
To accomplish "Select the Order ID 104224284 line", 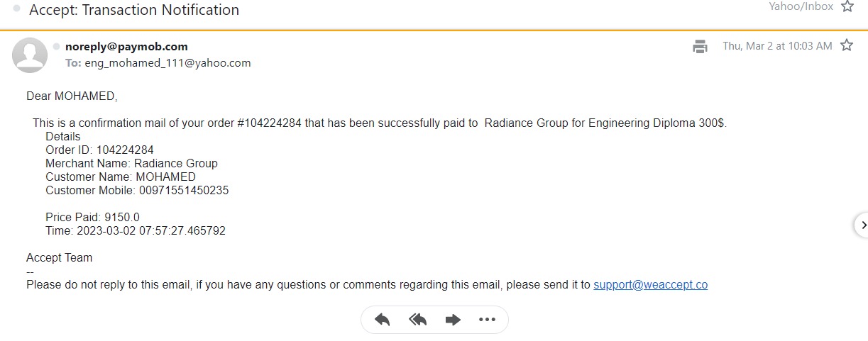I will [99, 150].
